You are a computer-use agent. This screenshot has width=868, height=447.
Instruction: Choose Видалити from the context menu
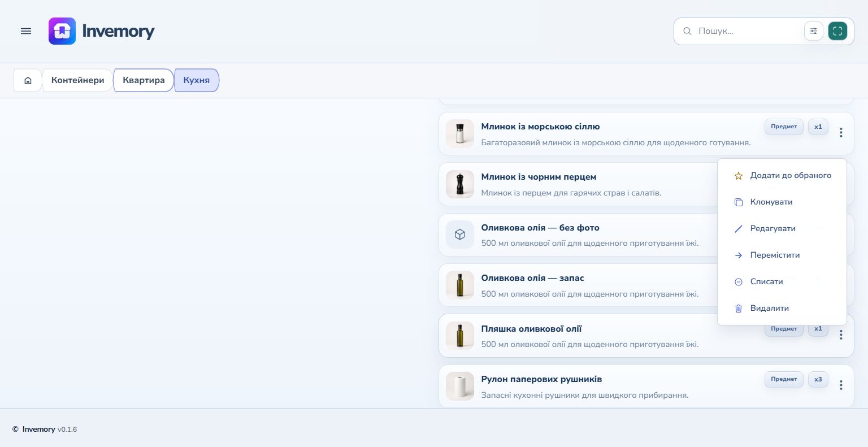pos(782,309)
